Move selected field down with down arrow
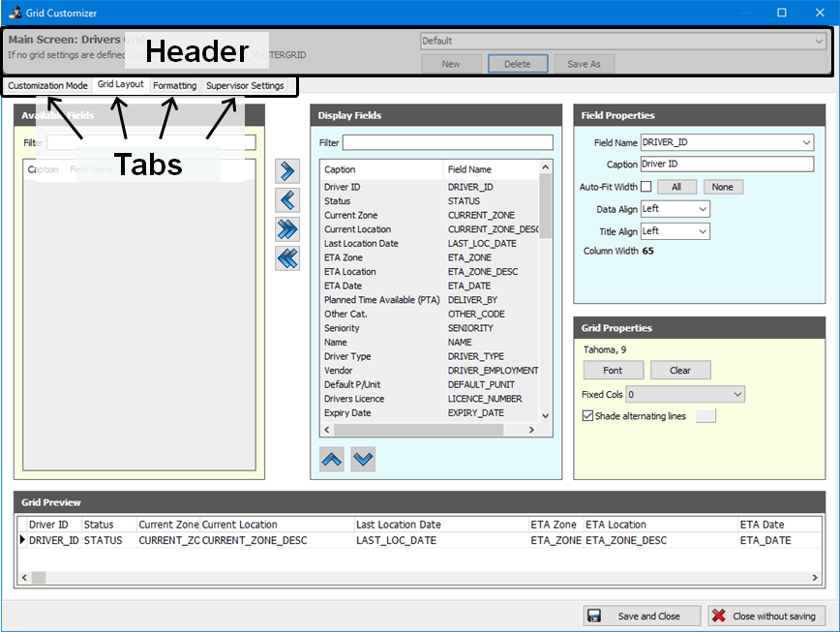Screen dimensions: 840x632 tap(363, 459)
